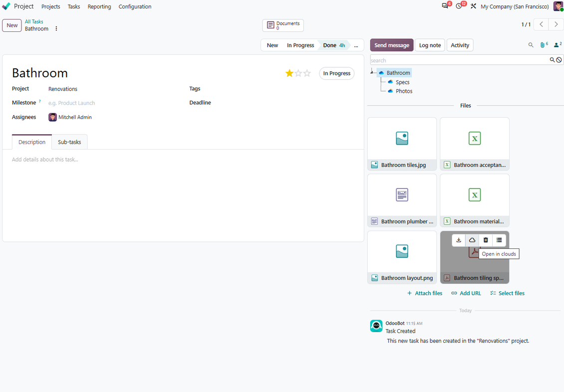Click the New task button

click(x=12, y=25)
